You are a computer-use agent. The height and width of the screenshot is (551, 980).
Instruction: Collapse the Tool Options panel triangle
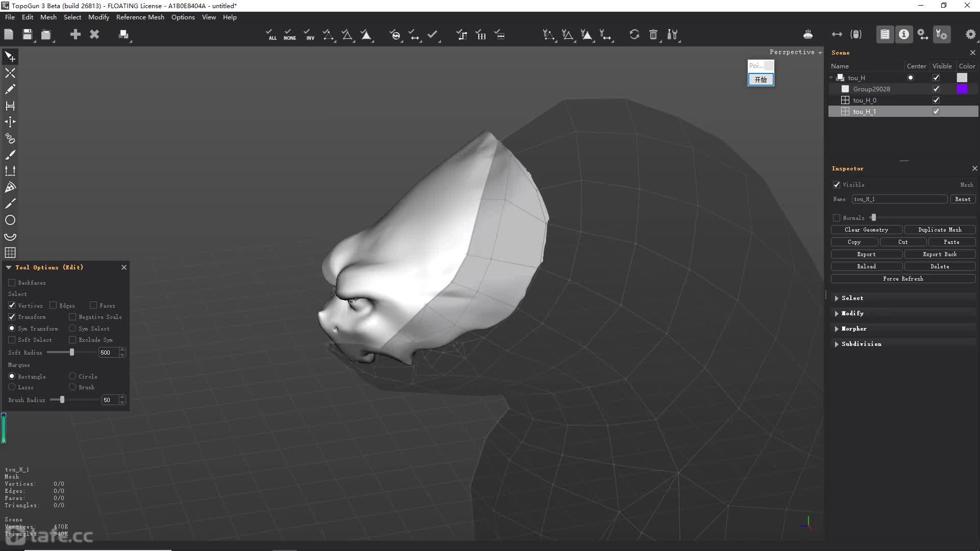tap(9, 267)
